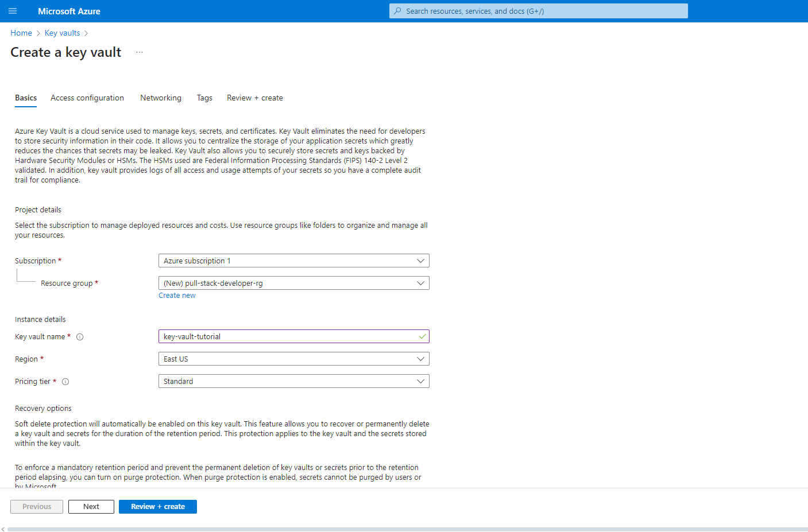Viewport: 808px width, 532px height.
Task: Click the Create a key vault heading
Action: click(x=66, y=52)
